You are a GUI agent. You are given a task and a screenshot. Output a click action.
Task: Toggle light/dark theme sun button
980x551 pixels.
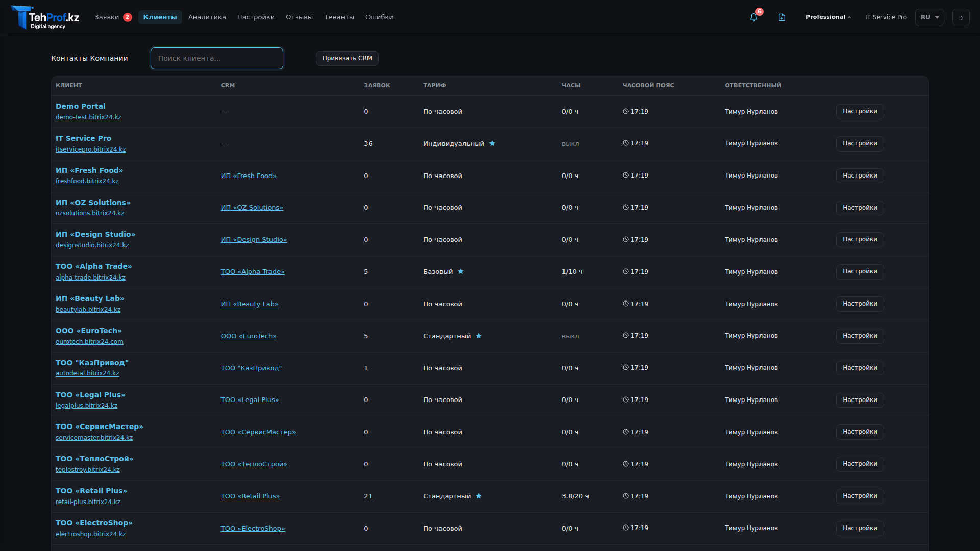click(961, 17)
